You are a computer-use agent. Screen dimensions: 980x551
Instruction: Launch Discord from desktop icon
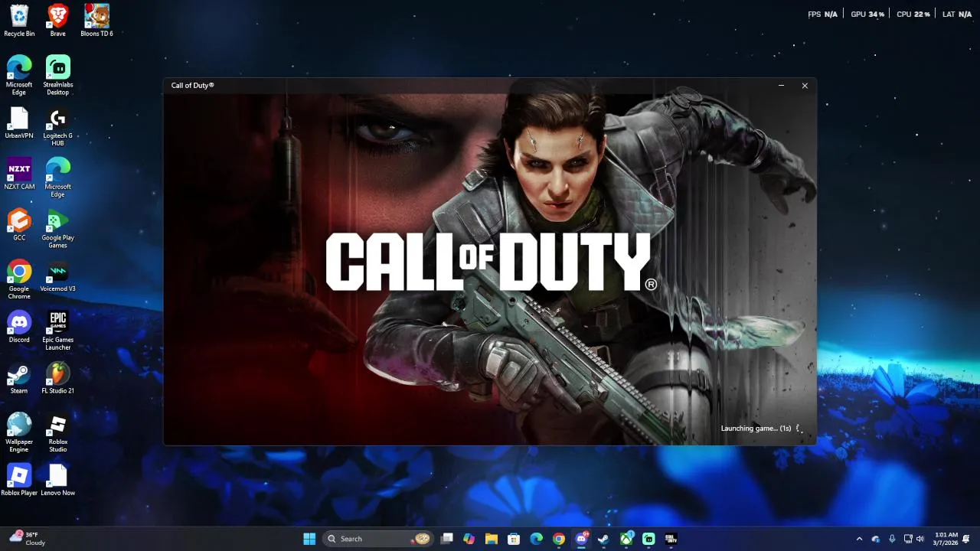click(x=19, y=327)
